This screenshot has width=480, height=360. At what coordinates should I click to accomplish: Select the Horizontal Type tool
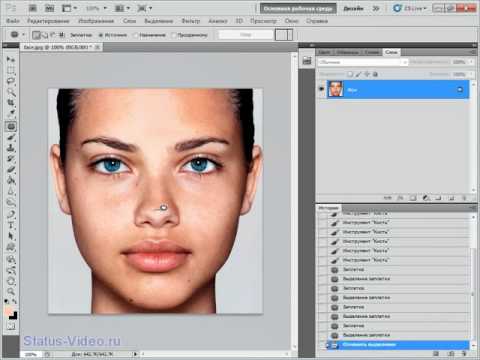pyautogui.click(x=11, y=225)
